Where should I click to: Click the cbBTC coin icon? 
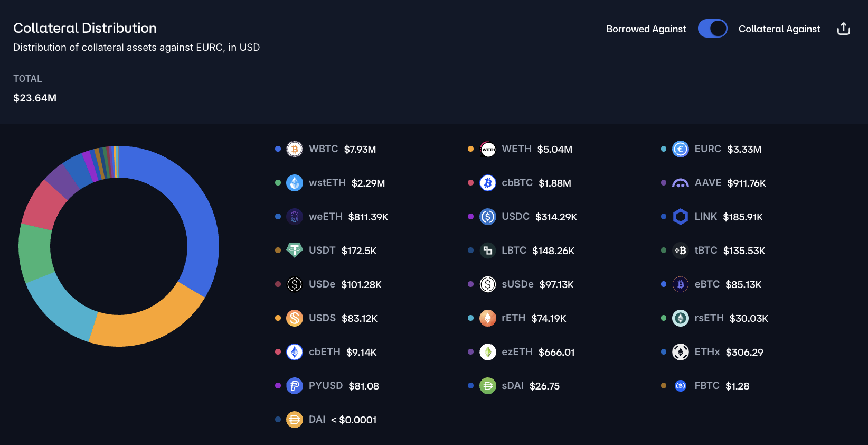(488, 183)
